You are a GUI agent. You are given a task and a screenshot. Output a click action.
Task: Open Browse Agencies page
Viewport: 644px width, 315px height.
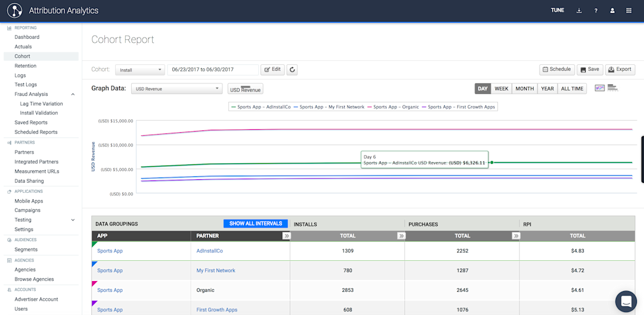tap(34, 279)
